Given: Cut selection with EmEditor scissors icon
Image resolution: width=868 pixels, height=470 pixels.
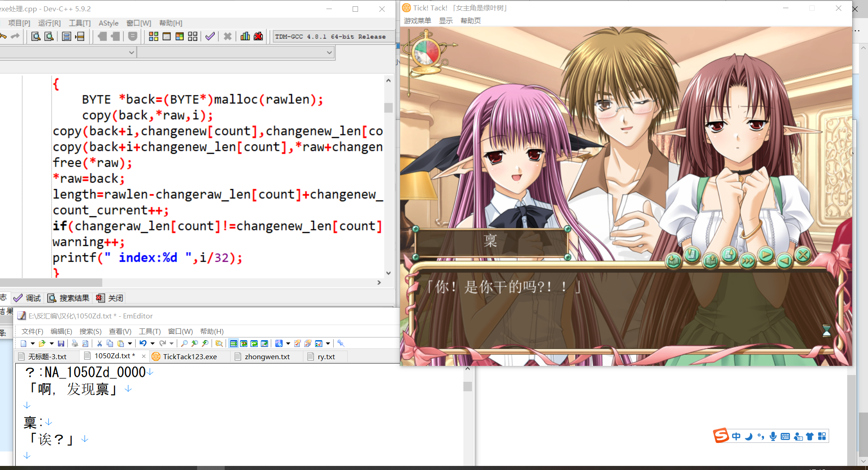Looking at the screenshot, I should 99,344.
